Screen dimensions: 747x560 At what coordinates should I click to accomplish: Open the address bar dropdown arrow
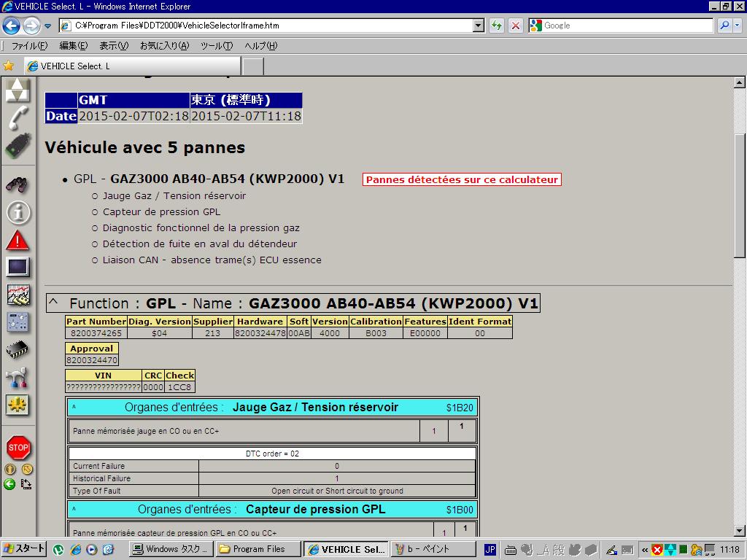(479, 26)
